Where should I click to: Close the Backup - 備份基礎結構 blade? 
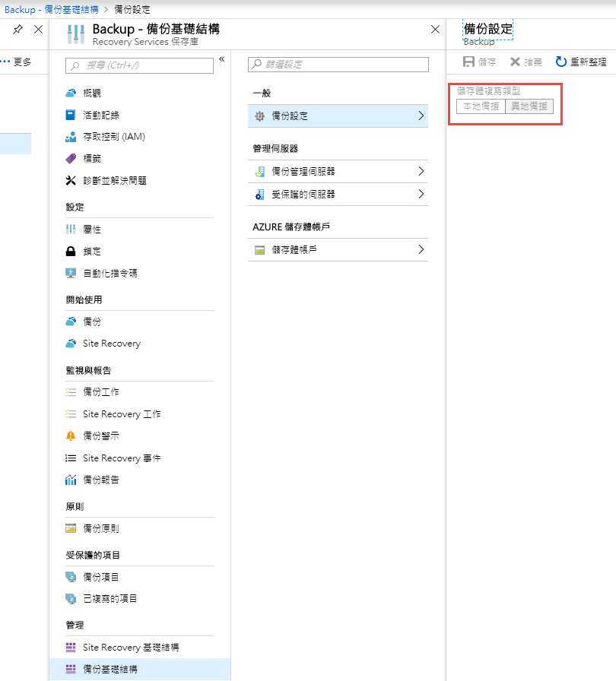pos(435,30)
